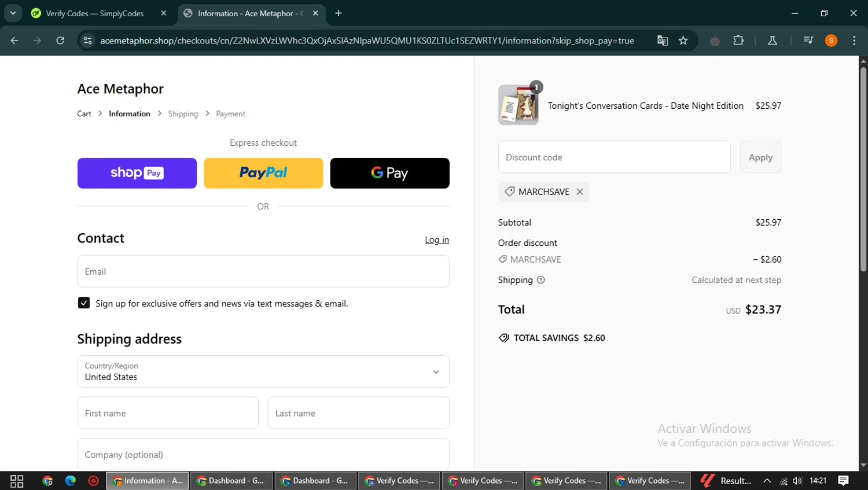Open the notifications center icon
This screenshot has width=868, height=490.
tap(844, 481)
